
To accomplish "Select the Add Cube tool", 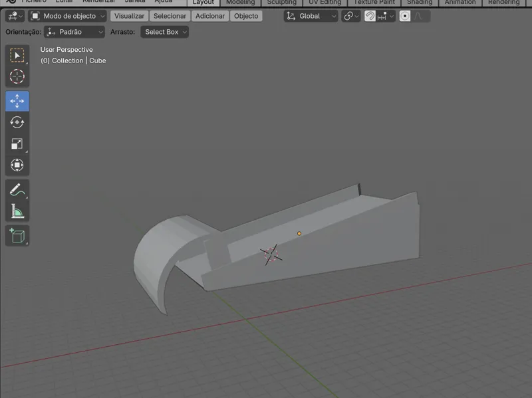I will tap(17, 236).
